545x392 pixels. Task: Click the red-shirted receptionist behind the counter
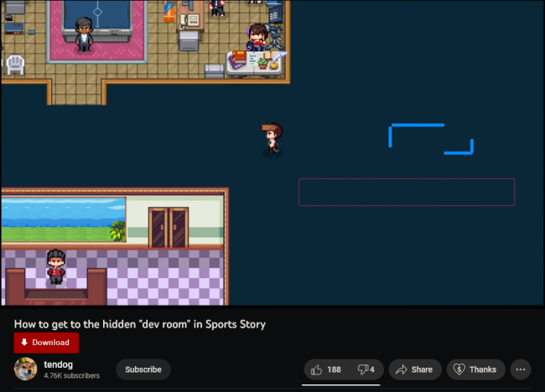coord(55,266)
